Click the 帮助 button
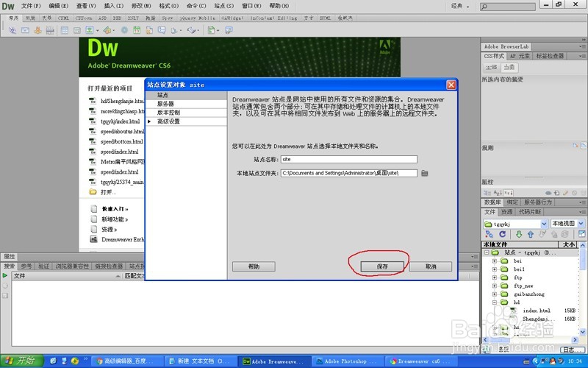Image resolution: width=588 pixels, height=368 pixels. coord(254,266)
